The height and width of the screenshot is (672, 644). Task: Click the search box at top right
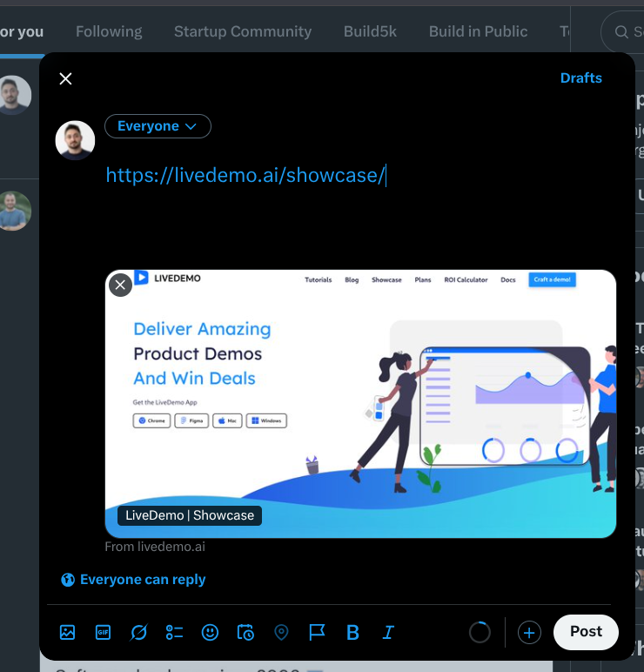point(622,31)
